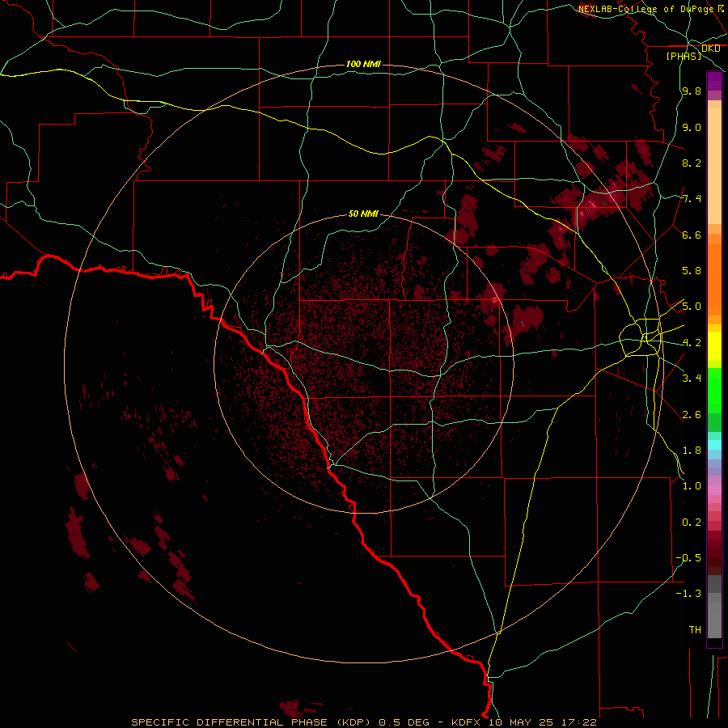Click the 5.0 scale value
Screen dimensions: 728x728
tap(692, 307)
